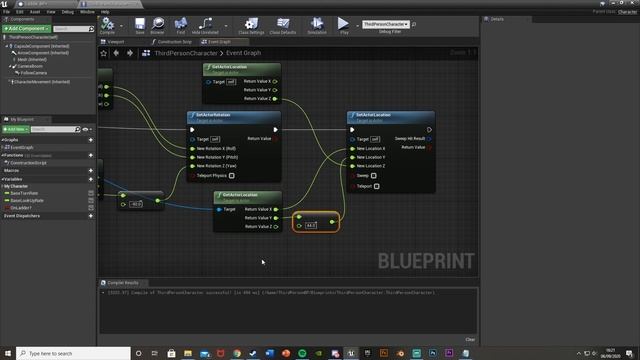This screenshot has width=640, height=360.
Task: Open the ThirdPersonCharacter debug filter dropdown
Action: [x=386, y=24]
